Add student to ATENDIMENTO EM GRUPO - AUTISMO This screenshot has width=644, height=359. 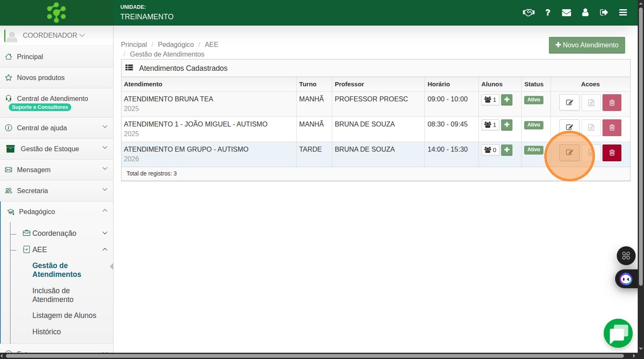(x=507, y=150)
